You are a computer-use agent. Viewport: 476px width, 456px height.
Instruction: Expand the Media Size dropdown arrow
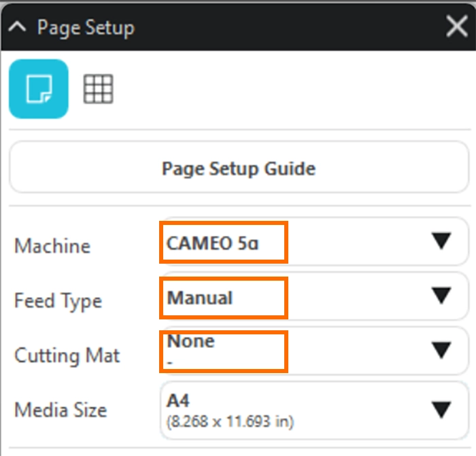coord(441,409)
